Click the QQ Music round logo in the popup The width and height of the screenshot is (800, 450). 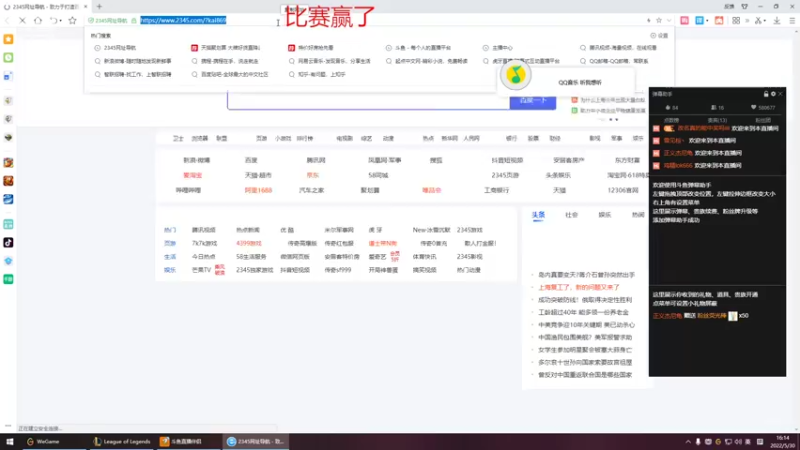tap(515, 76)
